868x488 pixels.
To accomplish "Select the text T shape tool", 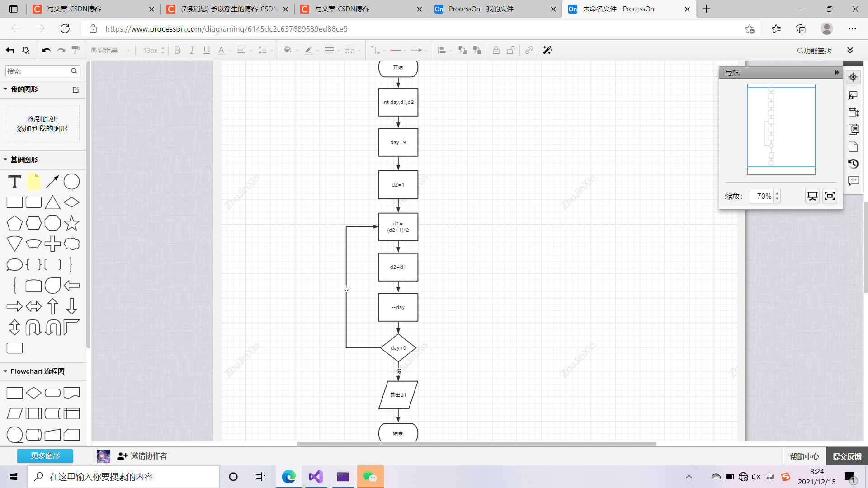I will pyautogui.click(x=14, y=182).
